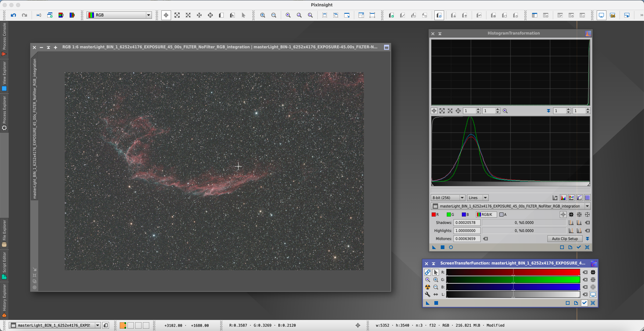Open the Lines graph style dropdown
This screenshot has height=331, width=644.
478,198
